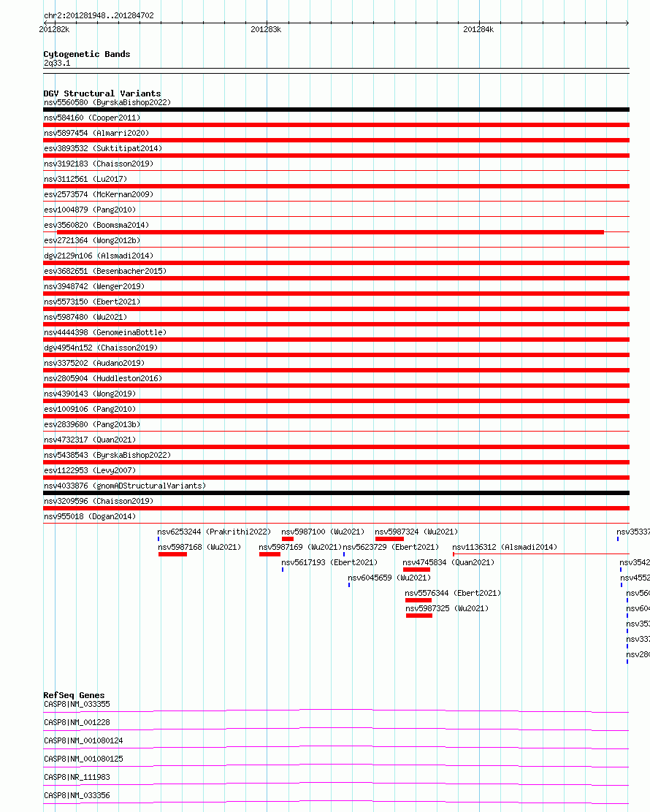Screen dimensions: 650x812
Task: Click the DGV Structural Variants track title
Action: click(x=102, y=93)
